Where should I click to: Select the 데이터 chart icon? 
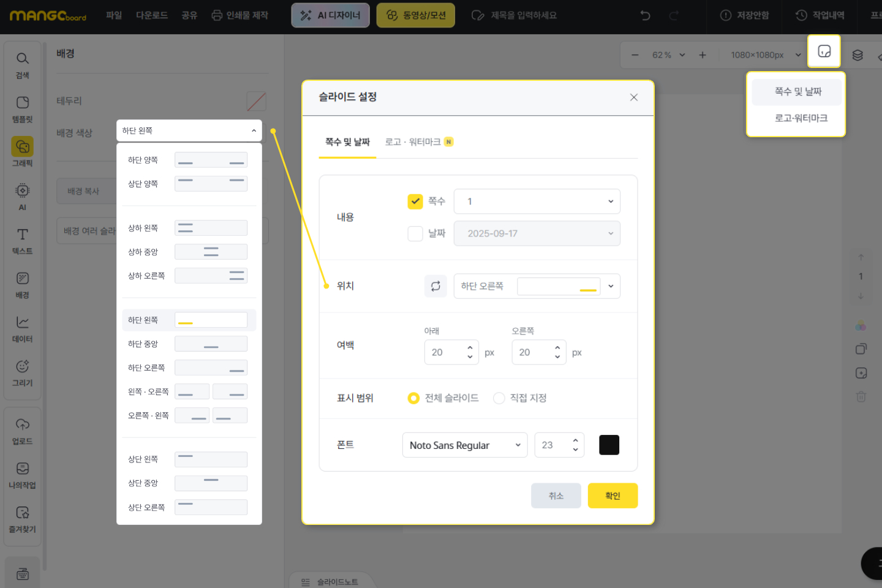(x=22, y=328)
